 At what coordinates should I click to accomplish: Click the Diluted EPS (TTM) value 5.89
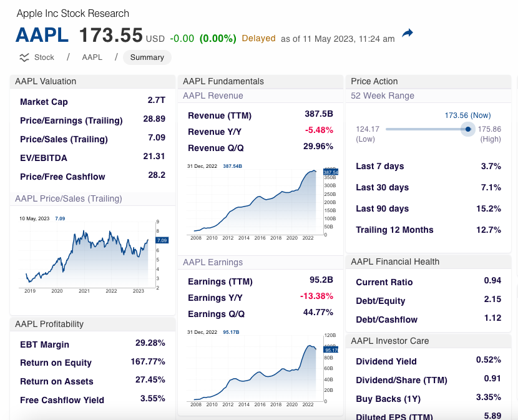(x=492, y=416)
